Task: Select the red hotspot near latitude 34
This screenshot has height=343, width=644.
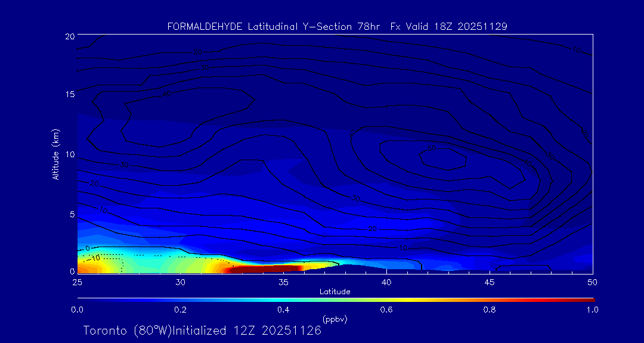Action: (262, 269)
